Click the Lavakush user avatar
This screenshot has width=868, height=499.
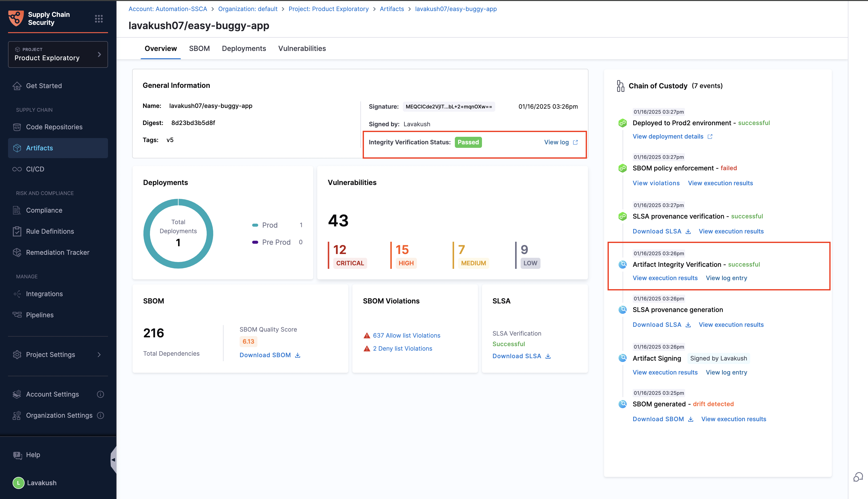(x=19, y=482)
